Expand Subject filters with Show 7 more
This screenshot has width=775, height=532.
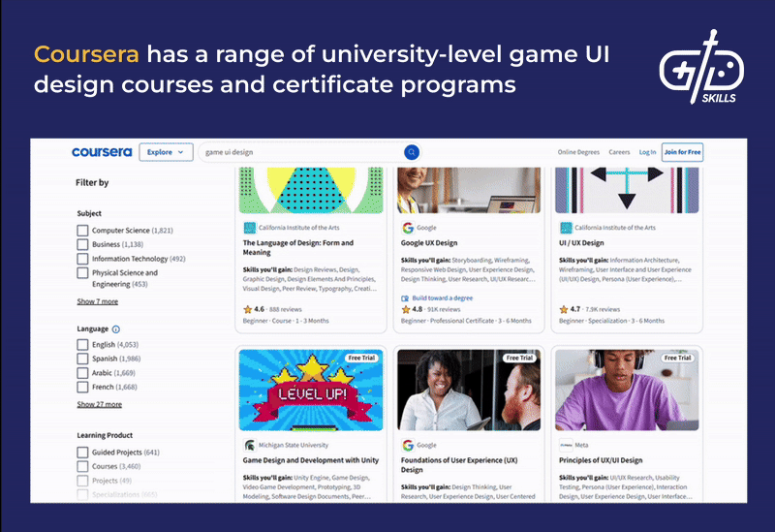(99, 301)
